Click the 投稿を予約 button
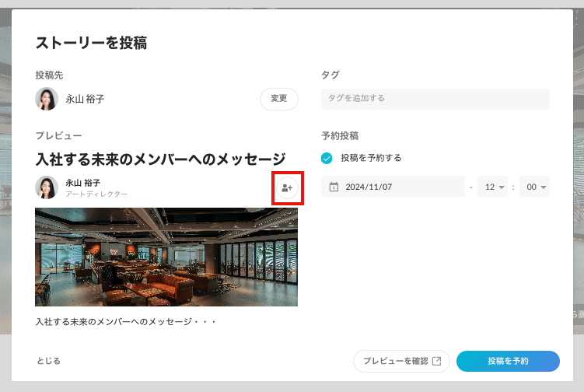 [508, 361]
